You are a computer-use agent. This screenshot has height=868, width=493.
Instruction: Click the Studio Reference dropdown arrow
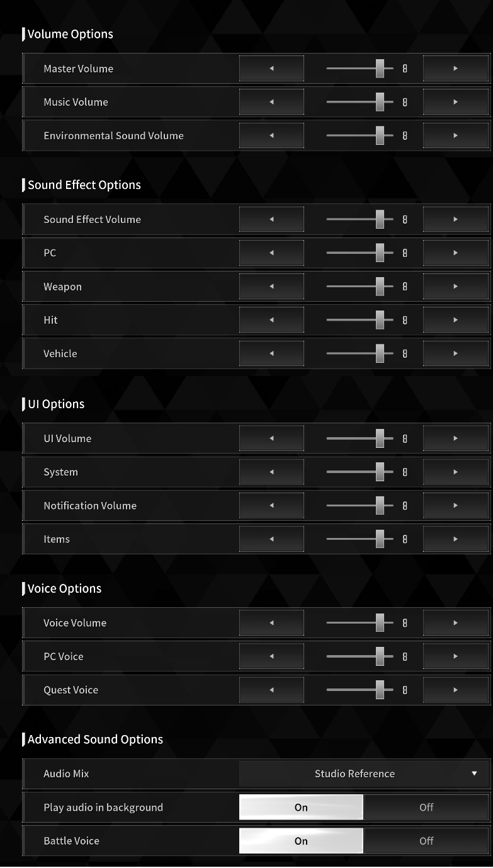474,774
